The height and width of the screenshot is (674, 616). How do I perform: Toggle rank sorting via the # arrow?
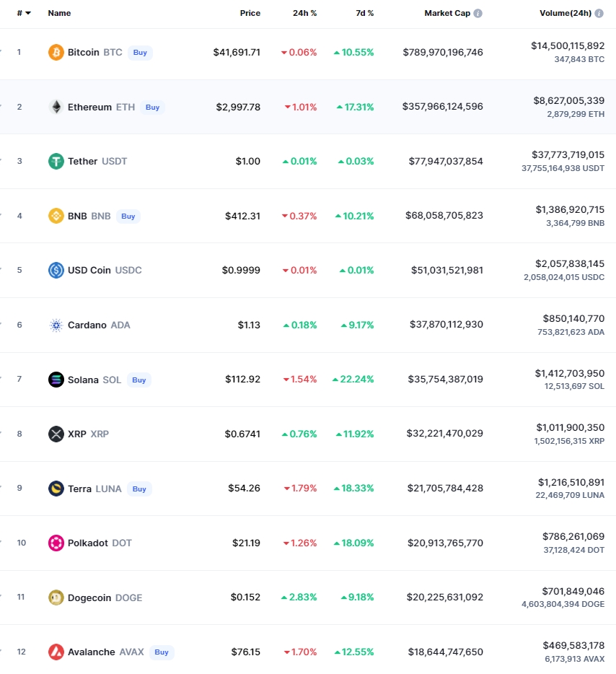click(x=27, y=13)
